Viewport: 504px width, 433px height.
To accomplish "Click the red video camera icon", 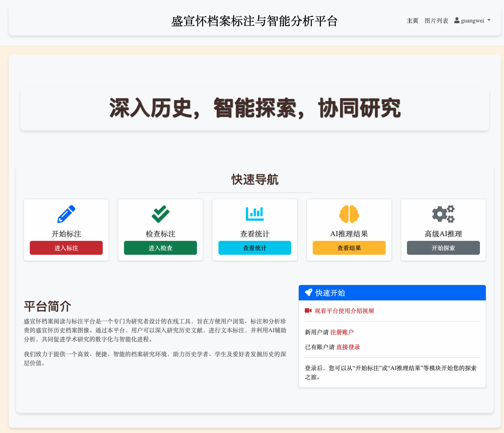I will 308,311.
